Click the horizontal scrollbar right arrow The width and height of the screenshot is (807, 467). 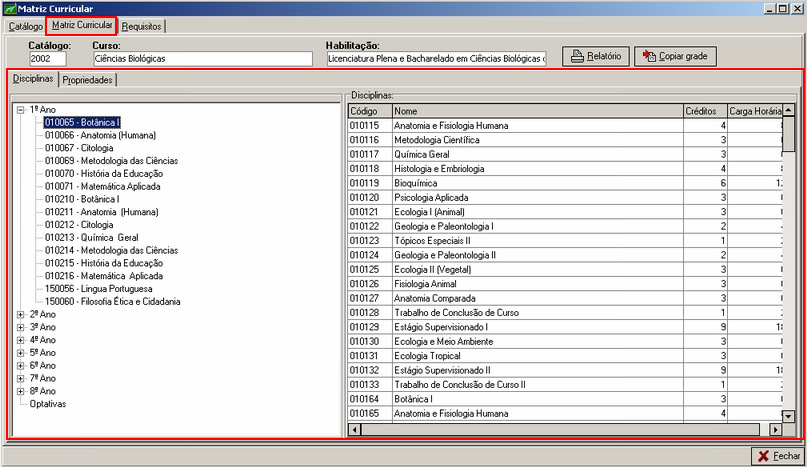(x=775, y=429)
